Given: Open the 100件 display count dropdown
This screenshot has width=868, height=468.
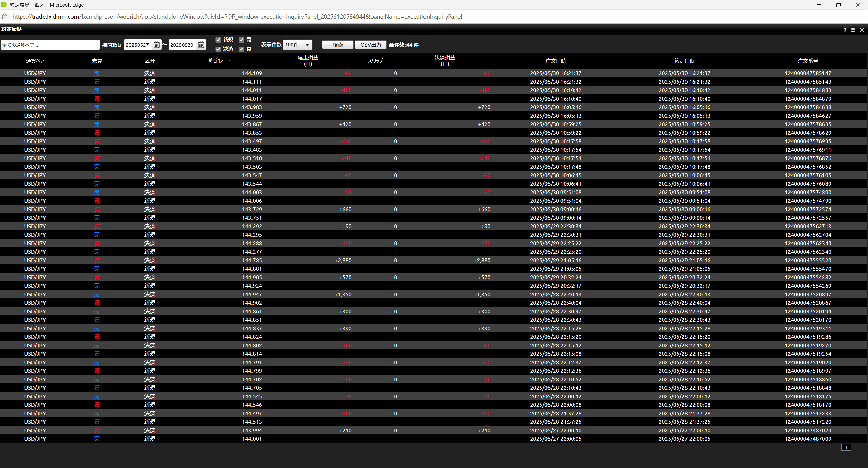Looking at the screenshot, I should coord(297,45).
